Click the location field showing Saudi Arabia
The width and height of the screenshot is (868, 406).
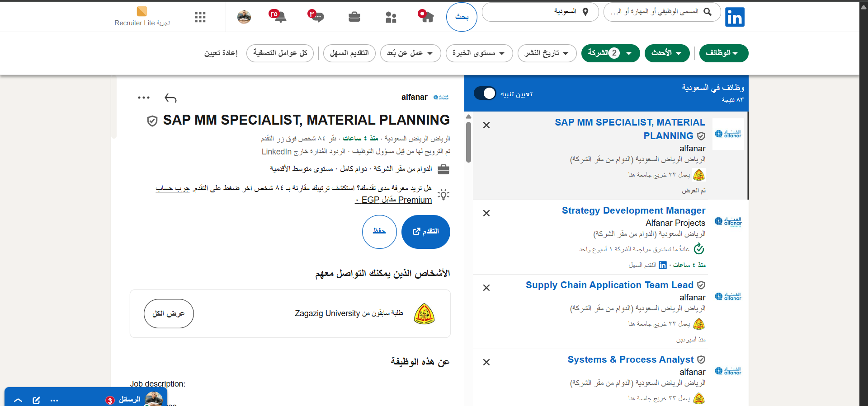click(540, 12)
